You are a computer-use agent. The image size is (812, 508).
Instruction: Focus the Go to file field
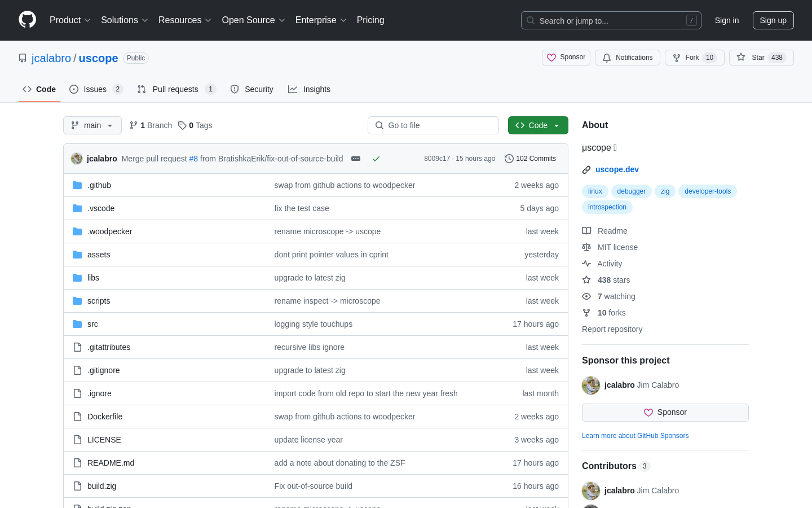coord(433,125)
